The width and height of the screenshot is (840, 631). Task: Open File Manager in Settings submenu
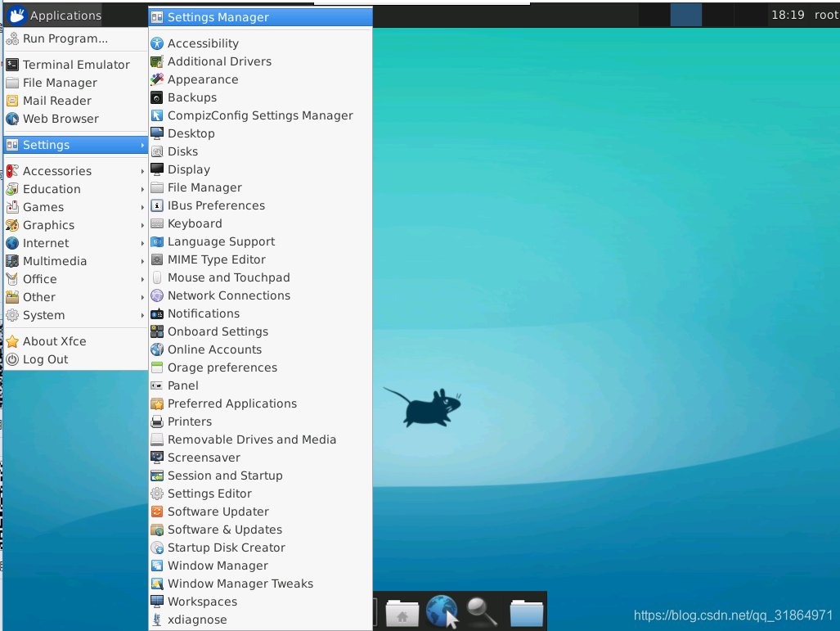pos(260,187)
